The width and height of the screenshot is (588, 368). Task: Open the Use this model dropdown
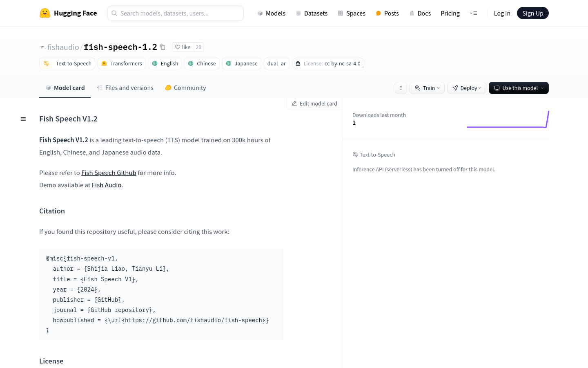(x=519, y=88)
